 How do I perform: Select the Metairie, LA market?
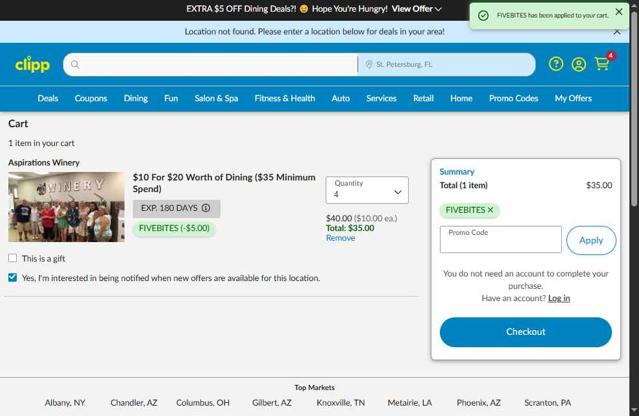click(410, 403)
